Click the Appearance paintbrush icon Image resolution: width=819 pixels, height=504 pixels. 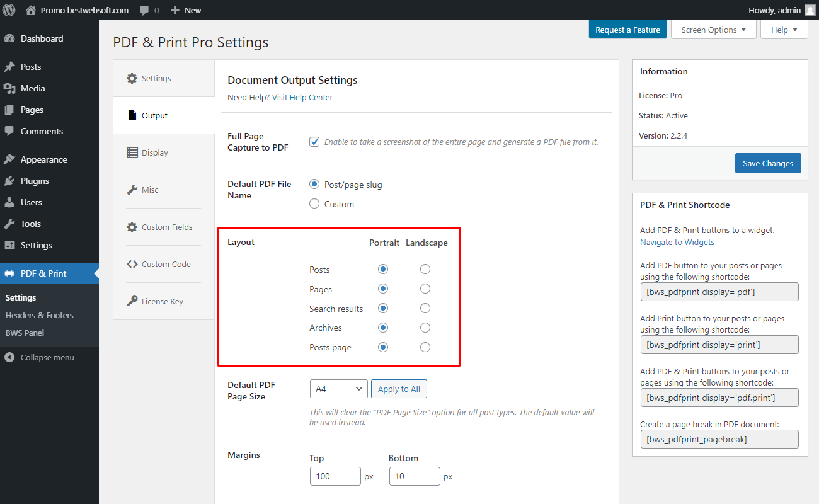[9, 159]
